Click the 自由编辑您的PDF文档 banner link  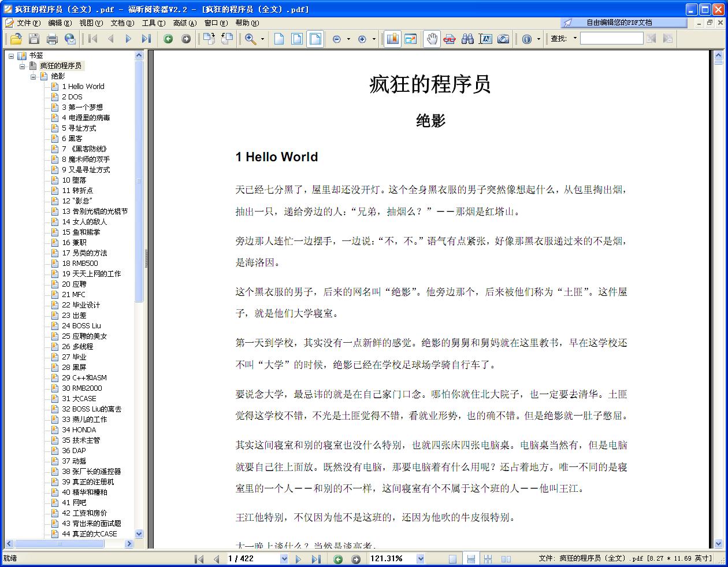tap(619, 23)
